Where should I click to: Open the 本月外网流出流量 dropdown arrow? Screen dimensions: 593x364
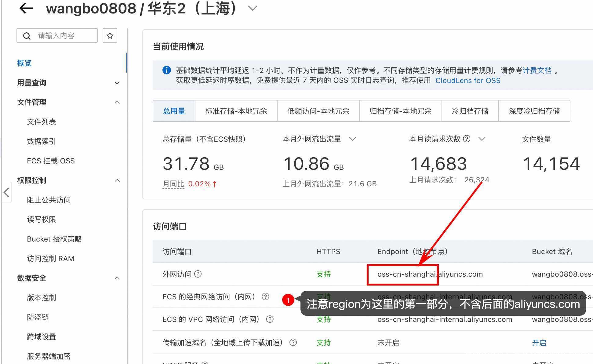(x=353, y=139)
